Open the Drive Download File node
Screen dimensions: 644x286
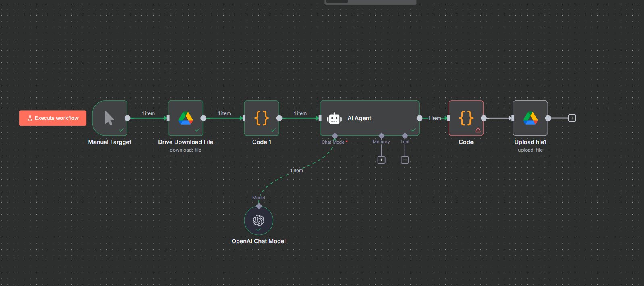click(x=185, y=118)
